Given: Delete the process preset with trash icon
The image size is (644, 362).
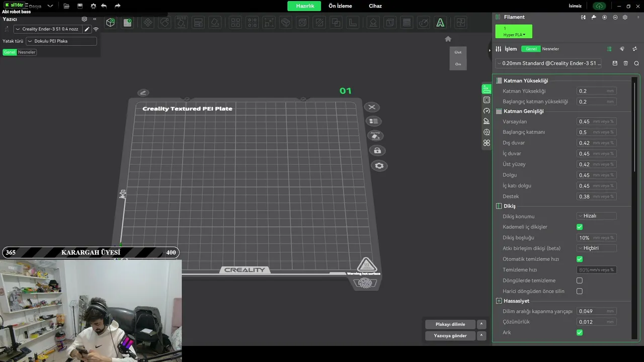Looking at the screenshot, I should (x=626, y=63).
